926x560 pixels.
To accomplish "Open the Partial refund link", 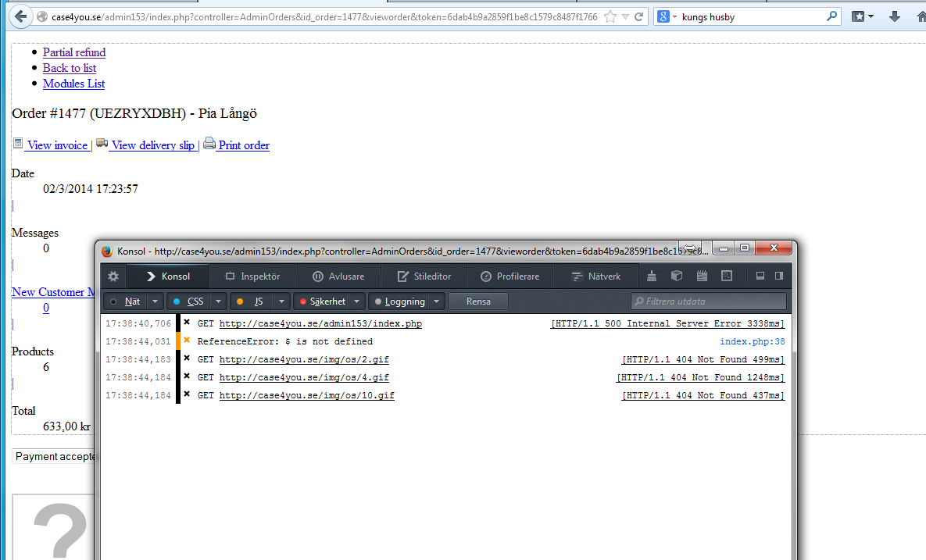I will coord(73,52).
